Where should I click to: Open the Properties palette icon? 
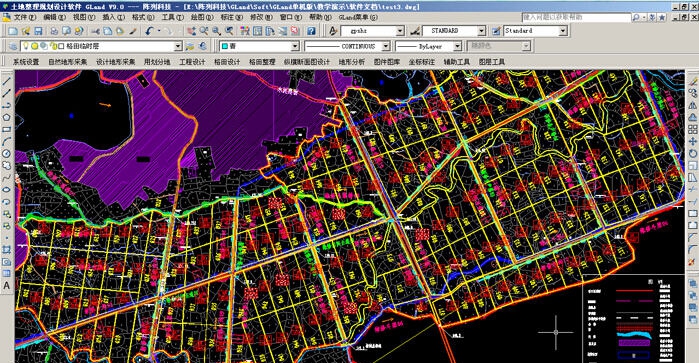click(x=245, y=31)
